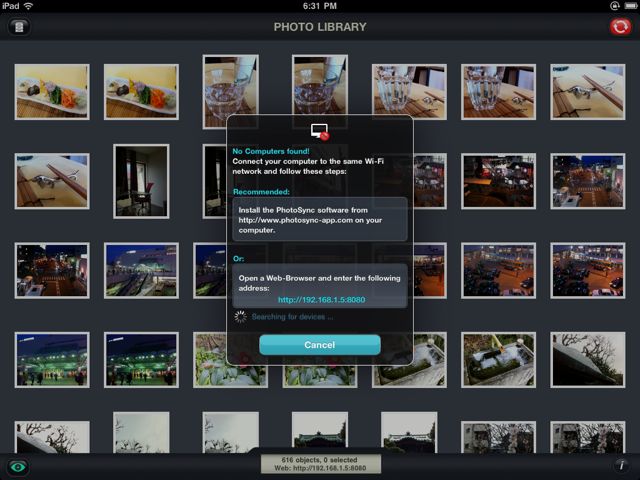Select the snowy roof with branches photo
The image size is (640, 480).
(x=588, y=360)
